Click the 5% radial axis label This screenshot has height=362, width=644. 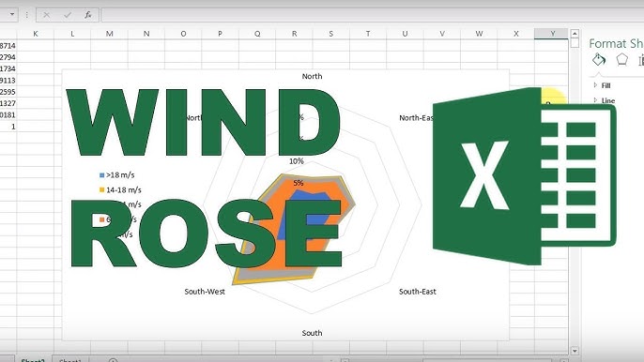[x=299, y=183]
